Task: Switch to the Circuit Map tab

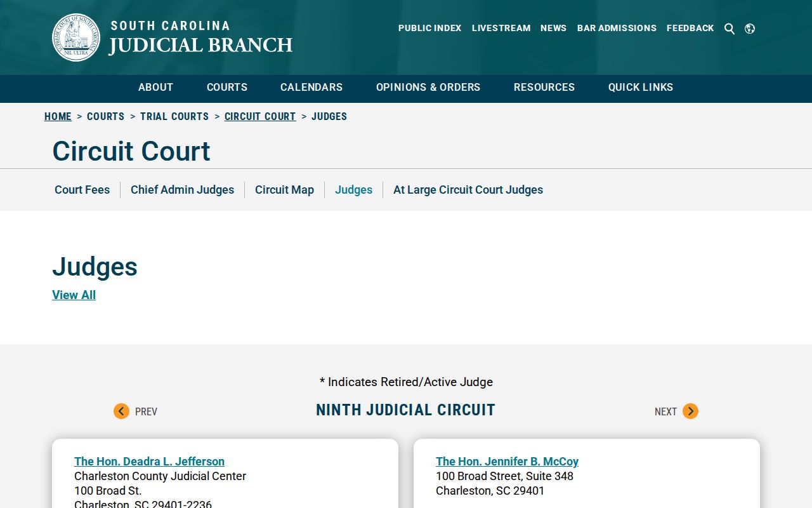Action: click(284, 190)
